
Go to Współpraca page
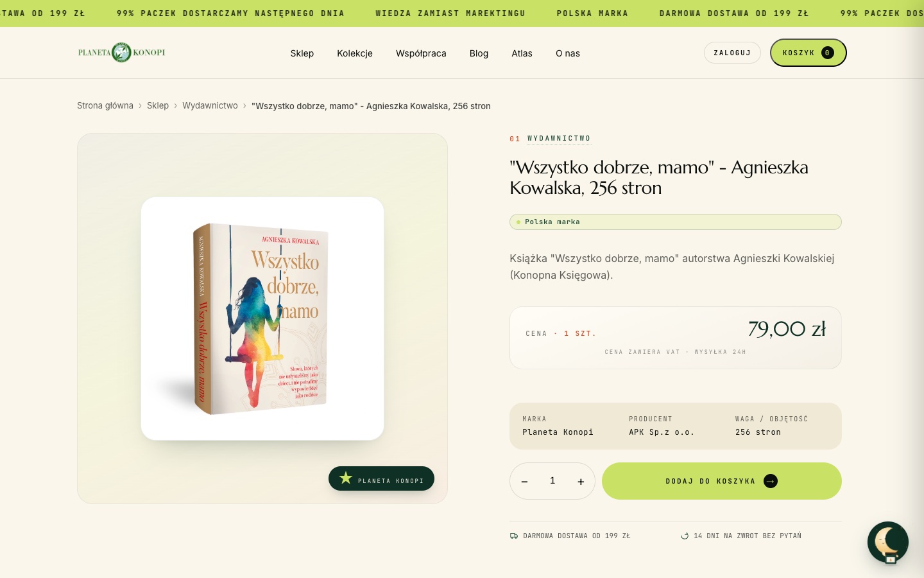pos(421,53)
